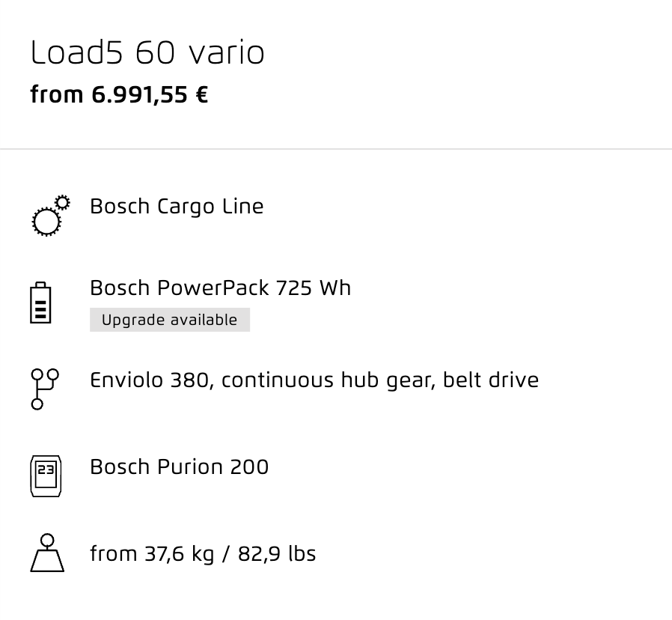672x620 pixels.
Task: Click the 82,9 lbs value
Action: tap(277, 553)
